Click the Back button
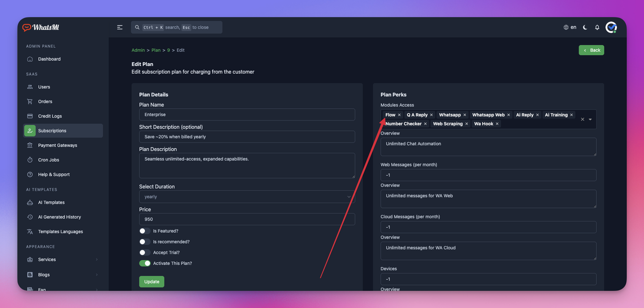The width and height of the screenshot is (644, 308). click(x=591, y=50)
